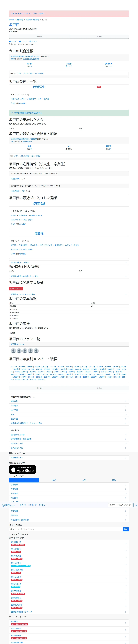Open 高校野球ゲーム row
Screen dimensions: 138x644
[69, 457]
